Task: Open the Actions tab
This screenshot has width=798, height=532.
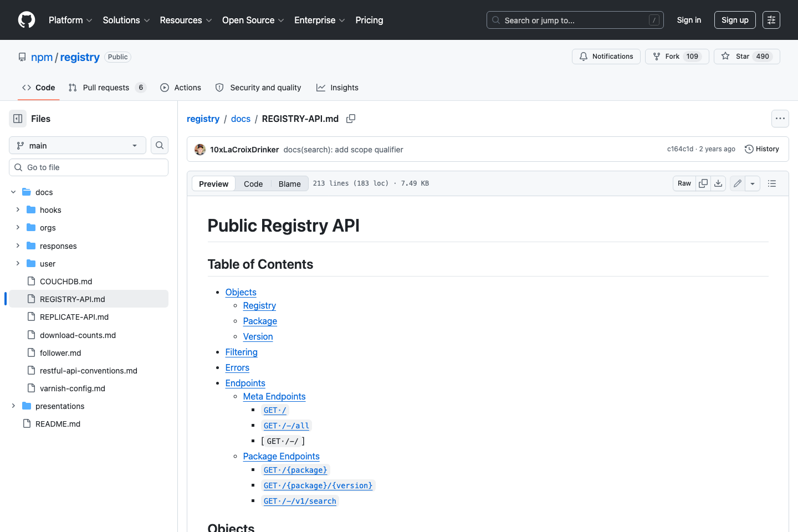Action: pos(181,87)
